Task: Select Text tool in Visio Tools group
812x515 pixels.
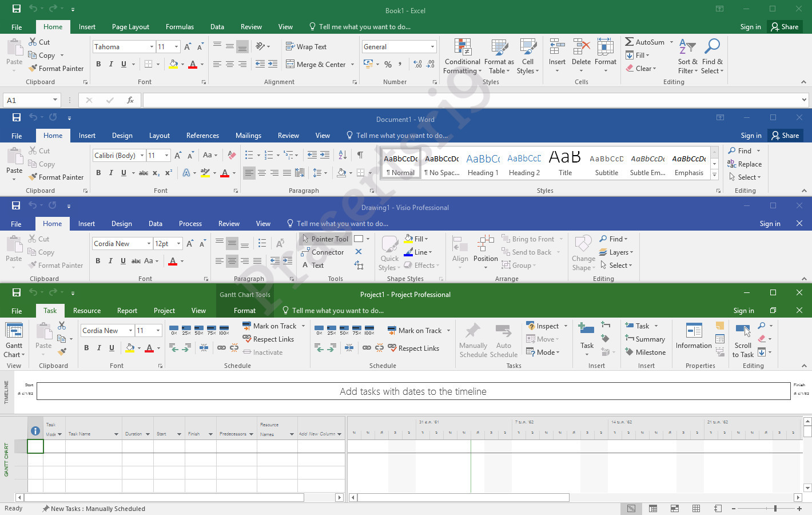Action: pos(312,266)
